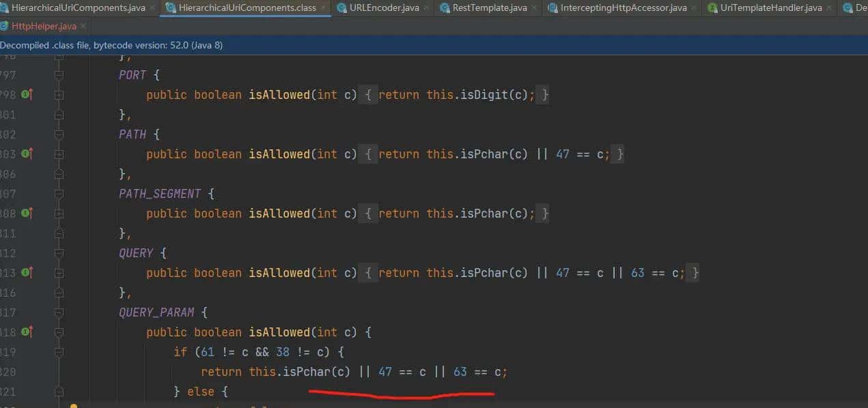Close the UriTemplateHandler.java tab
Screen dimensions: 868x408
point(828,8)
